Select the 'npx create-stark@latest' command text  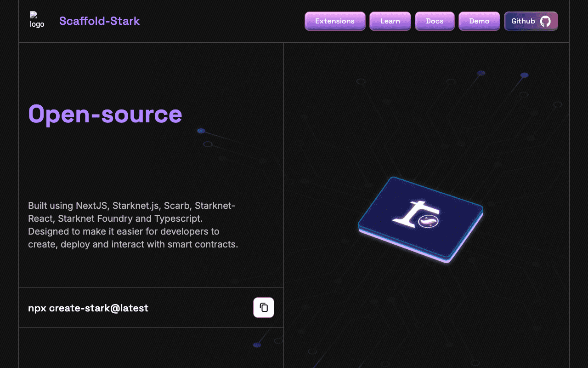pyautogui.click(x=88, y=308)
